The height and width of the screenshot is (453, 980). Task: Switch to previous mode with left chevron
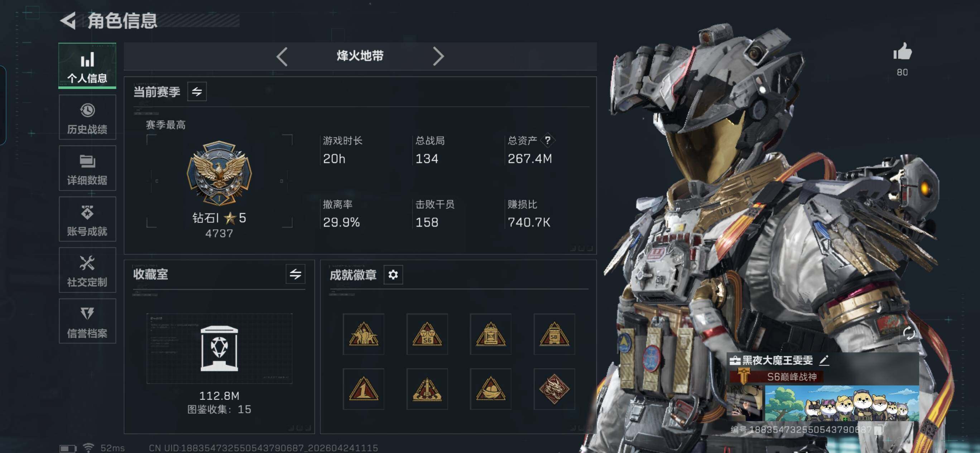pos(282,57)
